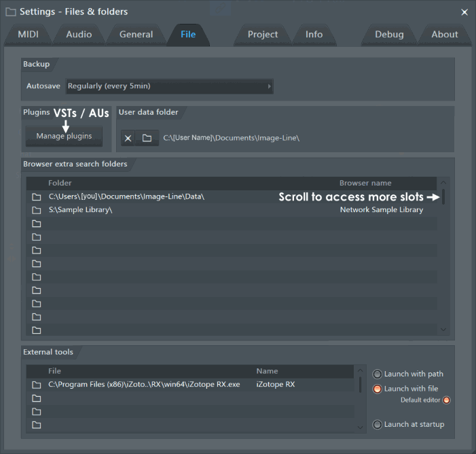This screenshot has height=454, width=476.
Task: Click folder icon in second external tools row
Action: tap(37, 398)
